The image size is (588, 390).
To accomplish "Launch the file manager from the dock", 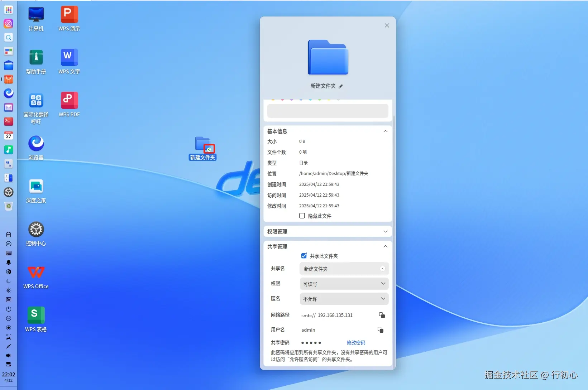I will [9, 66].
